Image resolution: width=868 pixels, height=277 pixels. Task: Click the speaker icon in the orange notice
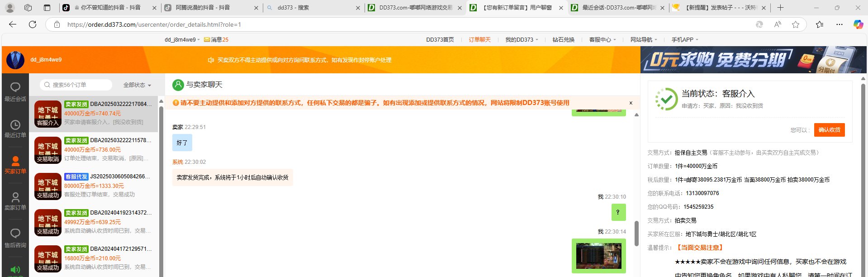click(210, 60)
